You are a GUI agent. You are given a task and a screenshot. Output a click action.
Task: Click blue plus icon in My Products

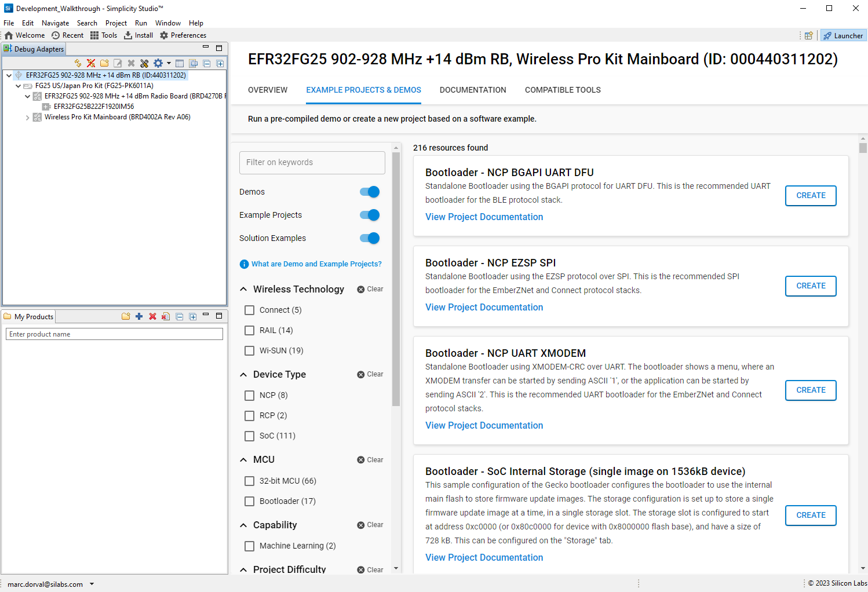139,316
